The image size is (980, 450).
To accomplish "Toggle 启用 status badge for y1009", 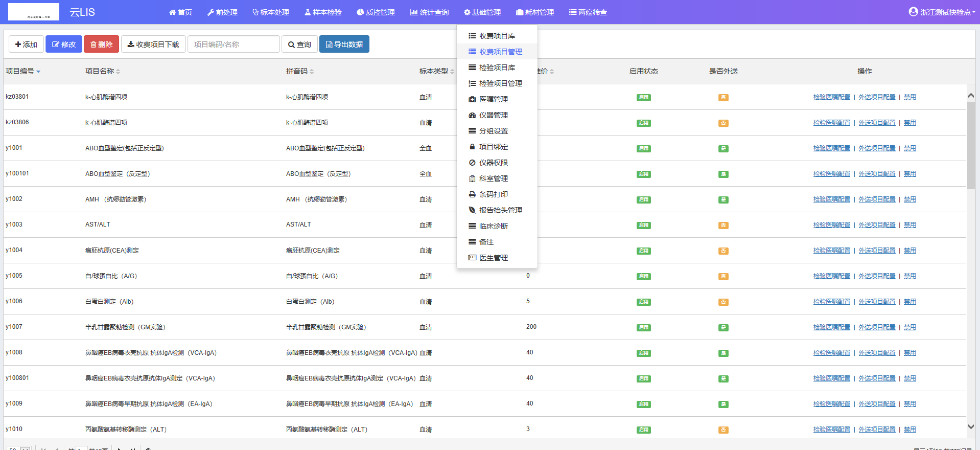I will 643,404.
